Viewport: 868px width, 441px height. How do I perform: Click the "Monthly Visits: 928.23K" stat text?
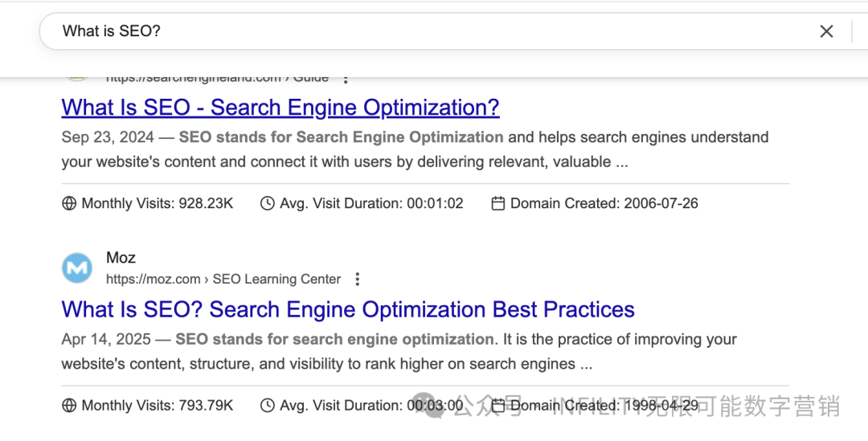pyautogui.click(x=158, y=203)
